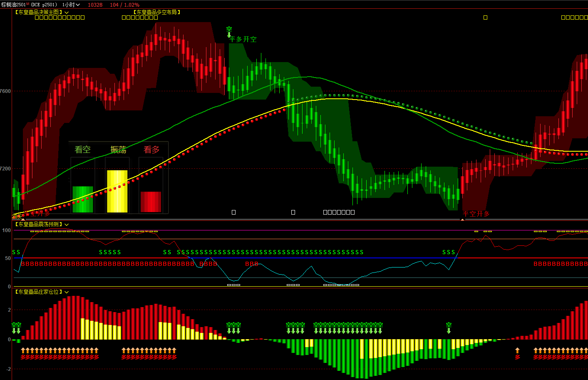Image resolution: width=588 pixels, height=380 pixels.
Task: Click the 50 level on oscillator axis
Action: tap(8, 258)
